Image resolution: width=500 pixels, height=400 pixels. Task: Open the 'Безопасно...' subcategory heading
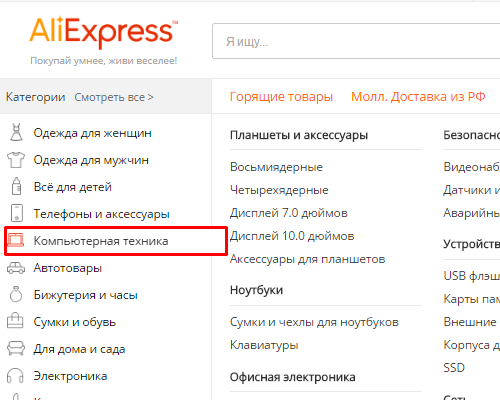(x=471, y=135)
